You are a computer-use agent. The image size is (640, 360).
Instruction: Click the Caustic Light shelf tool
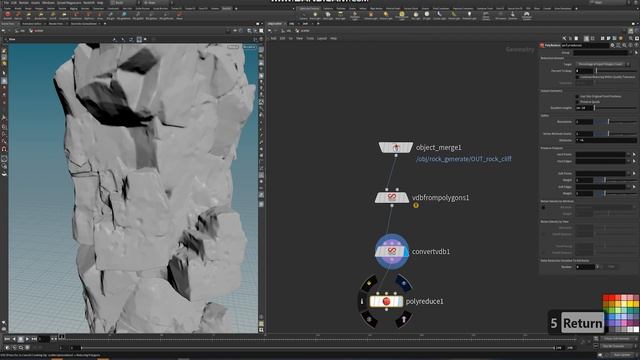[440, 16]
